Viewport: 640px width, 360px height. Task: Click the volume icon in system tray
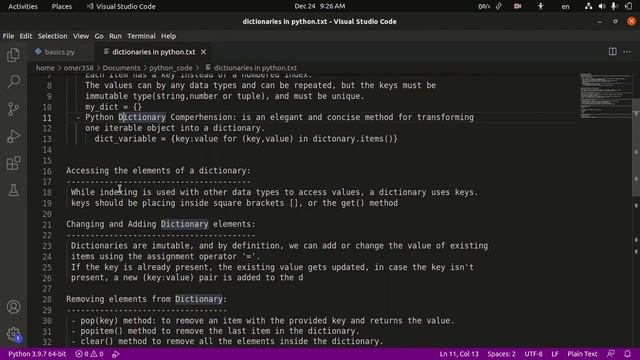coord(602,6)
